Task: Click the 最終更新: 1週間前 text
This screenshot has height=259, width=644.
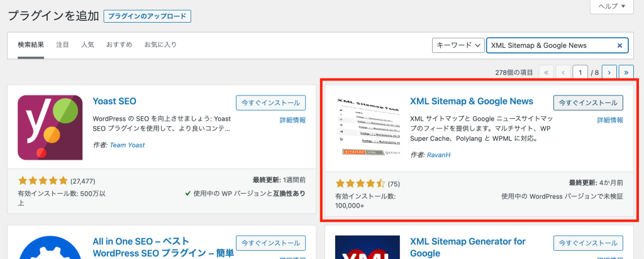Action: (279, 180)
